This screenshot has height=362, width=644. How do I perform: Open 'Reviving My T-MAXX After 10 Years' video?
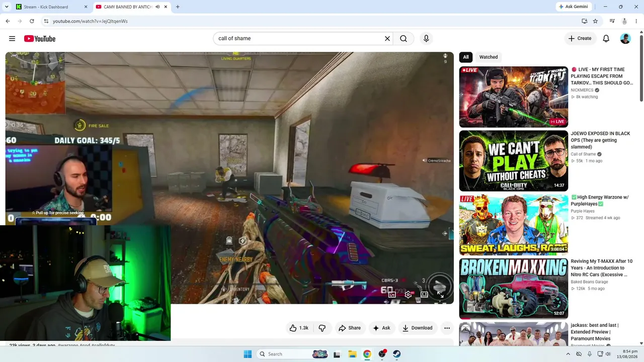pos(602,268)
